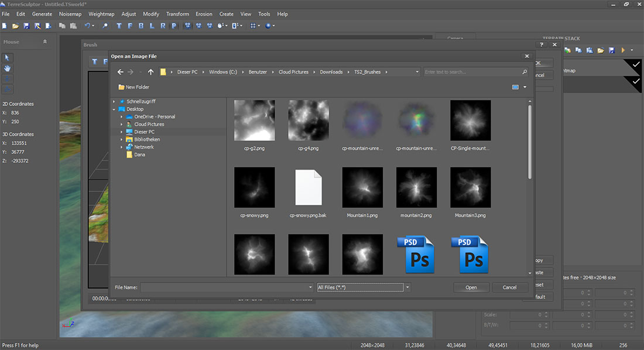Image resolution: width=644 pixels, height=350 pixels.
Task: Open the File Name history dropdown arrow
Action: point(310,287)
